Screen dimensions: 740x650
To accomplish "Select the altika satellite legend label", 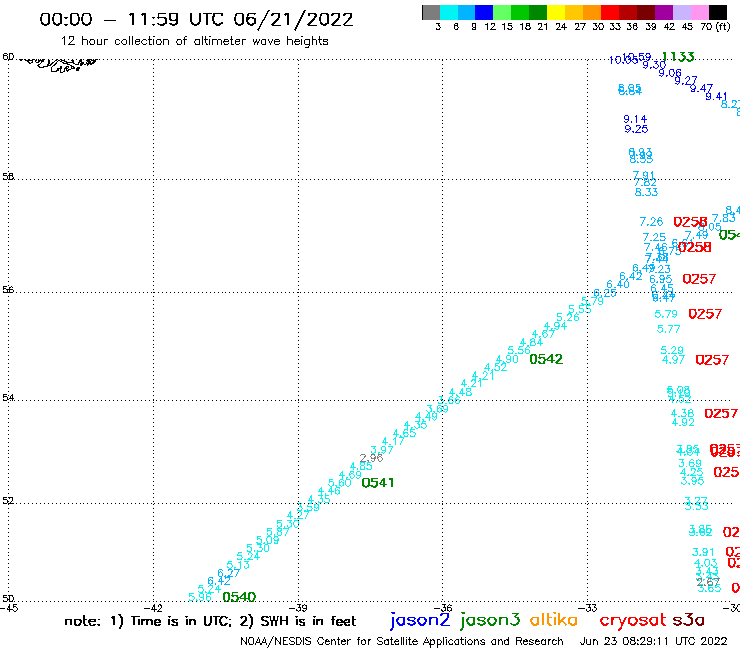I will tap(554, 620).
